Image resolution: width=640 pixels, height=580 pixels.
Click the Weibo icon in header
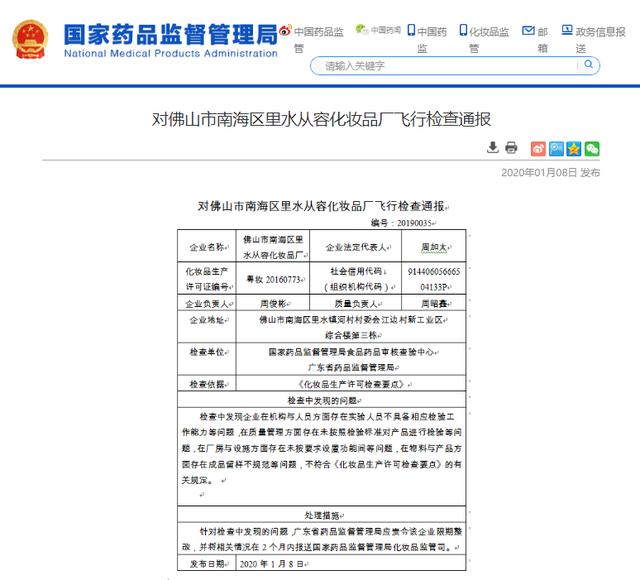coord(285,31)
